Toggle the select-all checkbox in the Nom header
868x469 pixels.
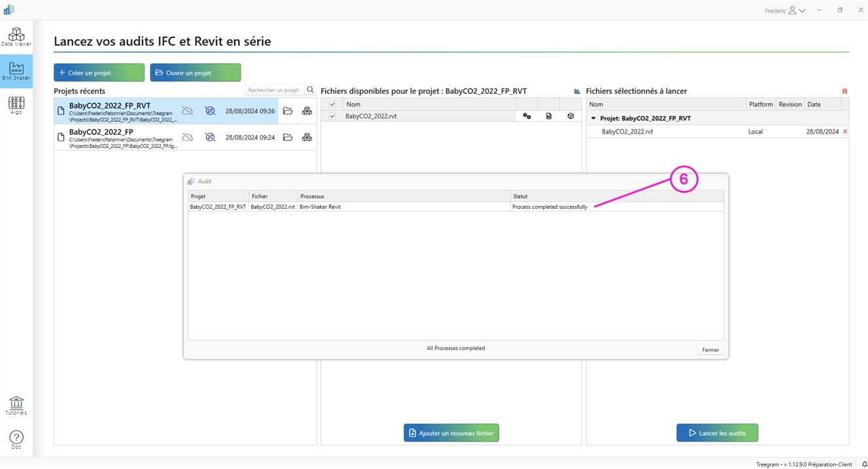[x=332, y=104]
